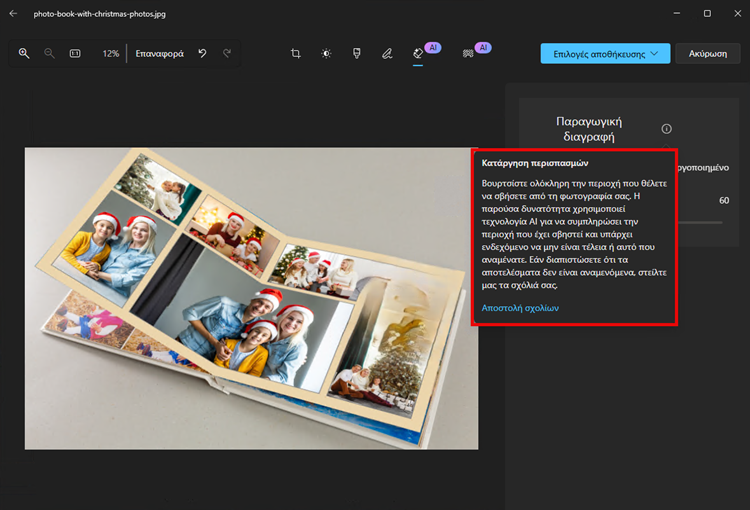This screenshot has width=750, height=510.
Task: Open the brightness adjustment tool
Action: (x=326, y=54)
